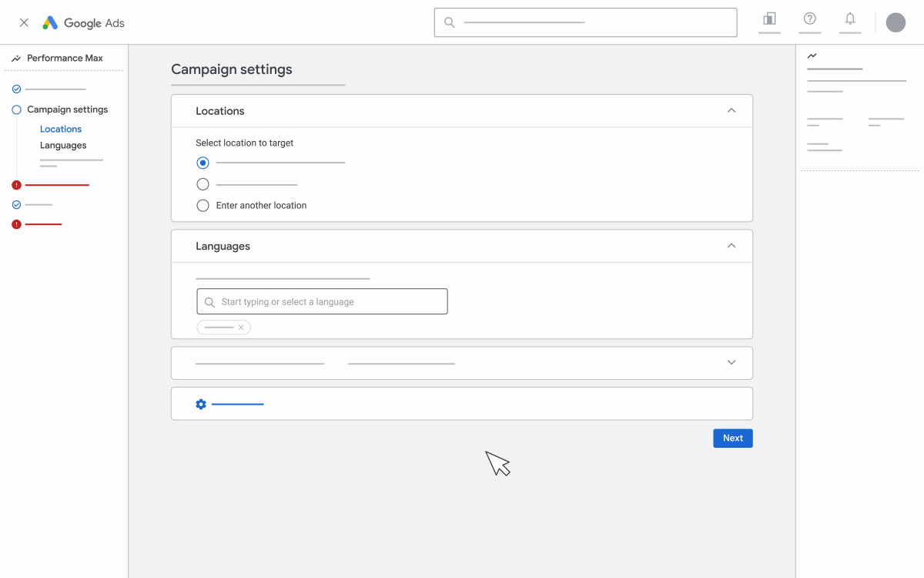Screen dimensions: 924x578
Task: Go to Locations in the sidebar
Action: [x=61, y=129]
